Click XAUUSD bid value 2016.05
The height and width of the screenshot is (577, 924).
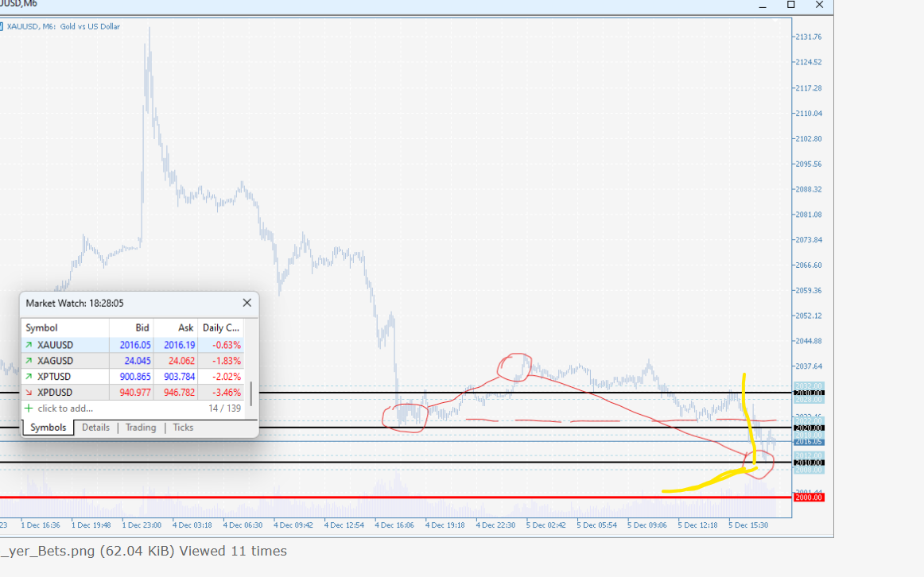[x=135, y=345]
